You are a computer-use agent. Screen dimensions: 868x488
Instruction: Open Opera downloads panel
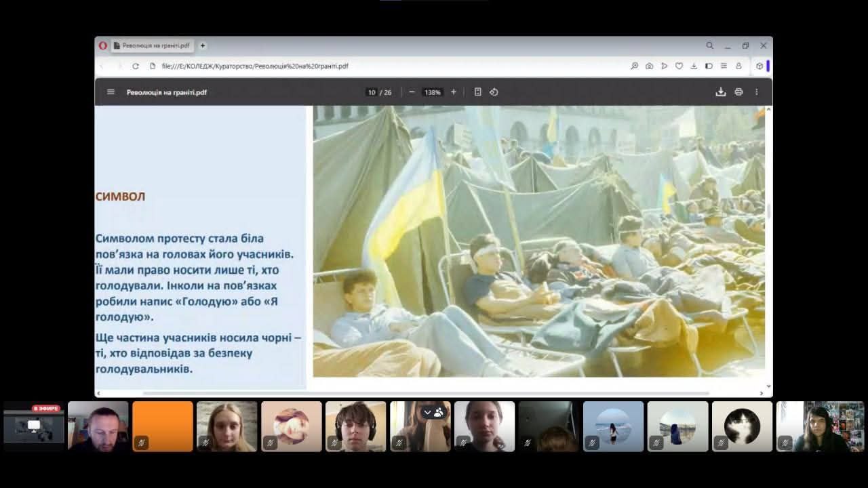(694, 66)
